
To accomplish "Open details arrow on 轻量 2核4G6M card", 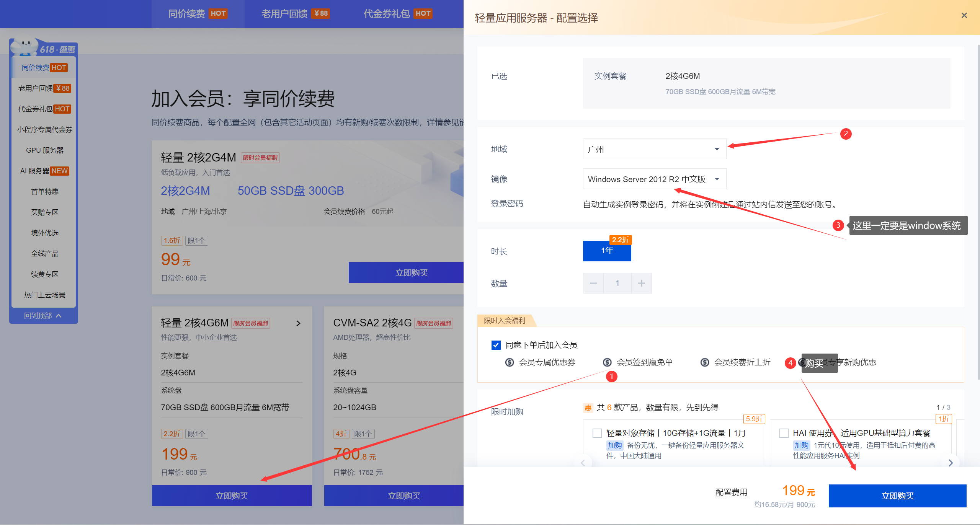I will (299, 323).
